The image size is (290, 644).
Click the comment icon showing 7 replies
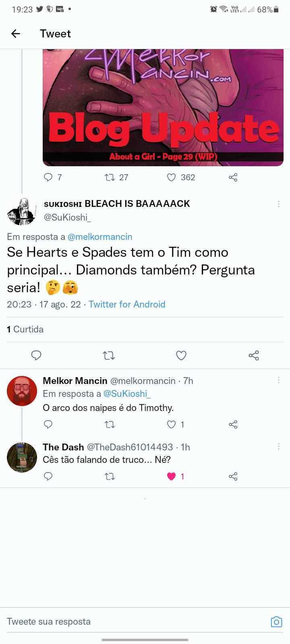pyautogui.click(x=48, y=177)
